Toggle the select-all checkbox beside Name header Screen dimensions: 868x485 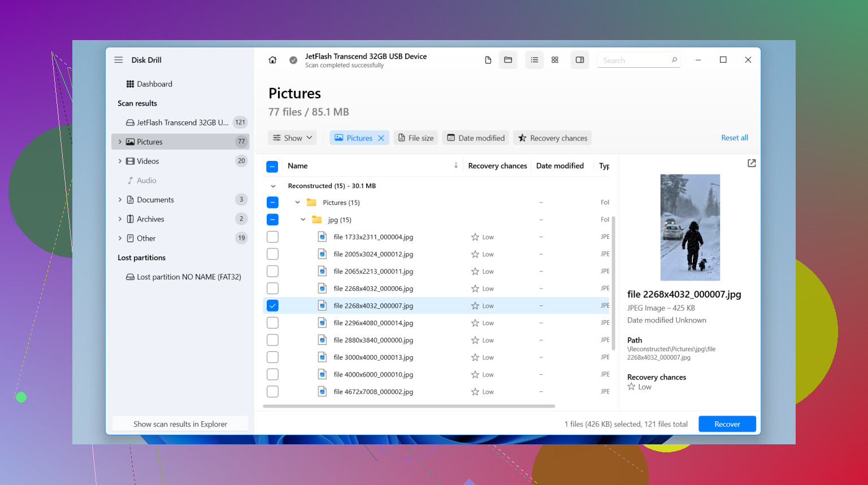(272, 167)
